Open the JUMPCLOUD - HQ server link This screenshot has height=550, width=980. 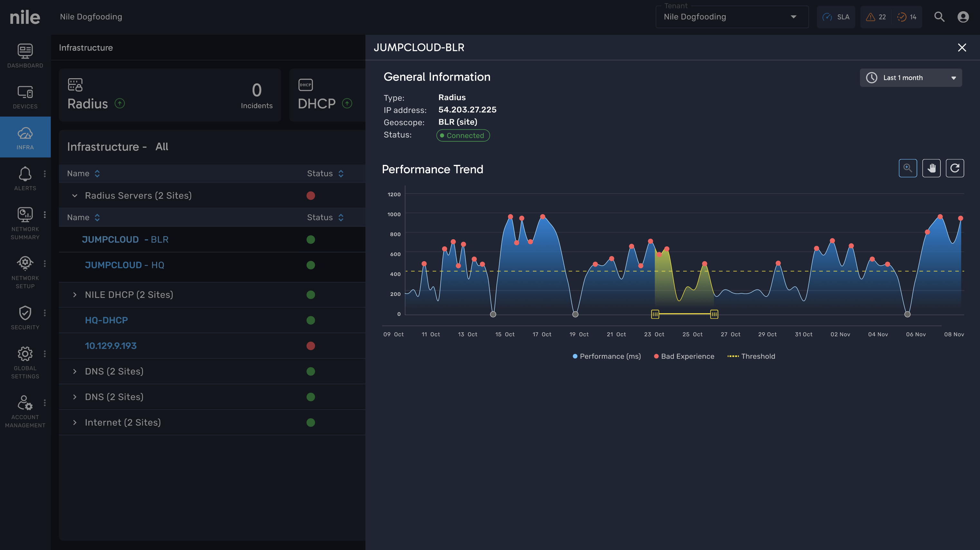coord(124,265)
